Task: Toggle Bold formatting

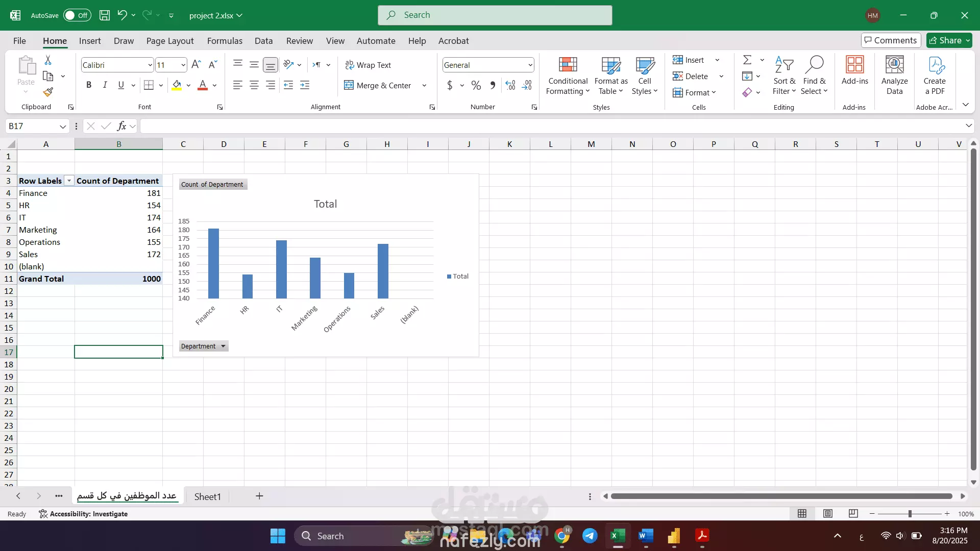Action: tap(89, 85)
